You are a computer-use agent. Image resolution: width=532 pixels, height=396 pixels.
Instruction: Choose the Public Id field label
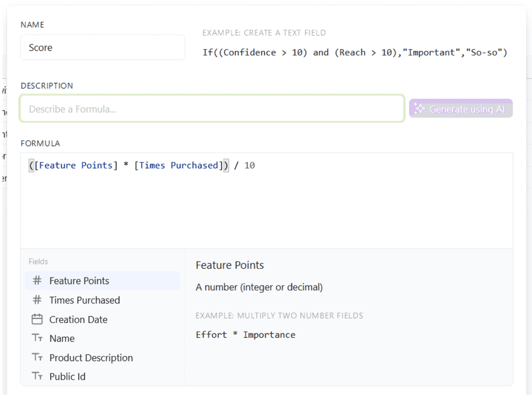[67, 376]
